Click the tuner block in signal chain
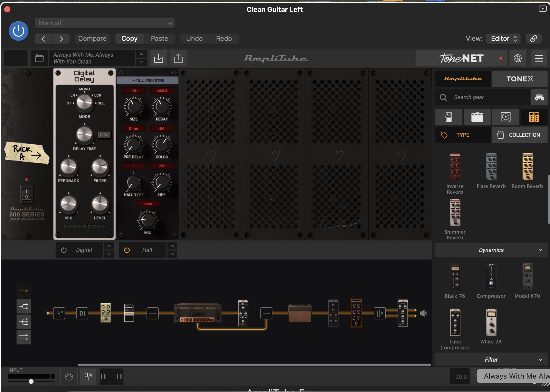Viewport: 550px width, 392px height. pos(59,313)
